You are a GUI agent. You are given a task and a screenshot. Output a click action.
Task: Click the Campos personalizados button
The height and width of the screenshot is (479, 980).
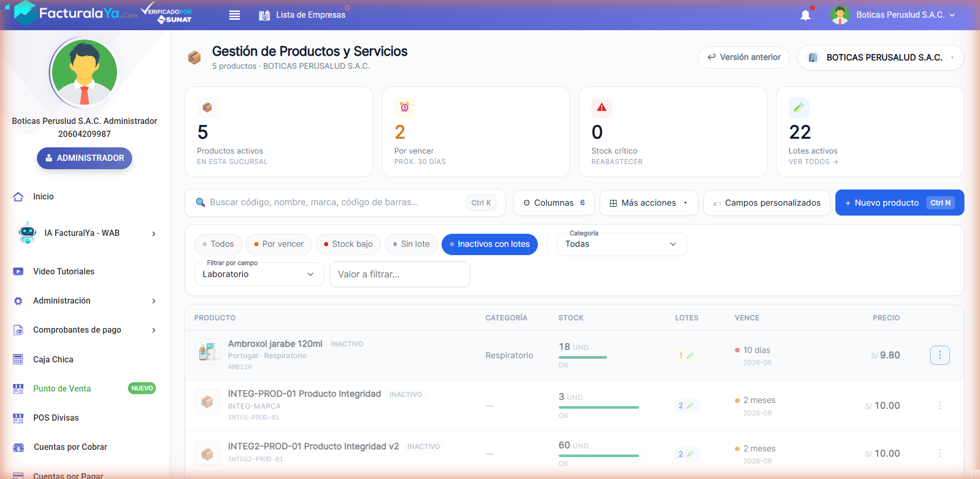766,203
